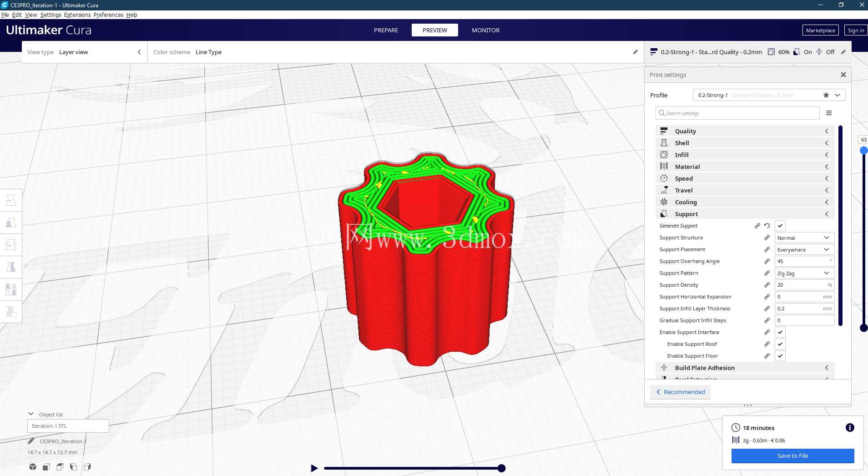The image size is (868, 476).
Task: Open the Extensions menu
Action: point(77,15)
